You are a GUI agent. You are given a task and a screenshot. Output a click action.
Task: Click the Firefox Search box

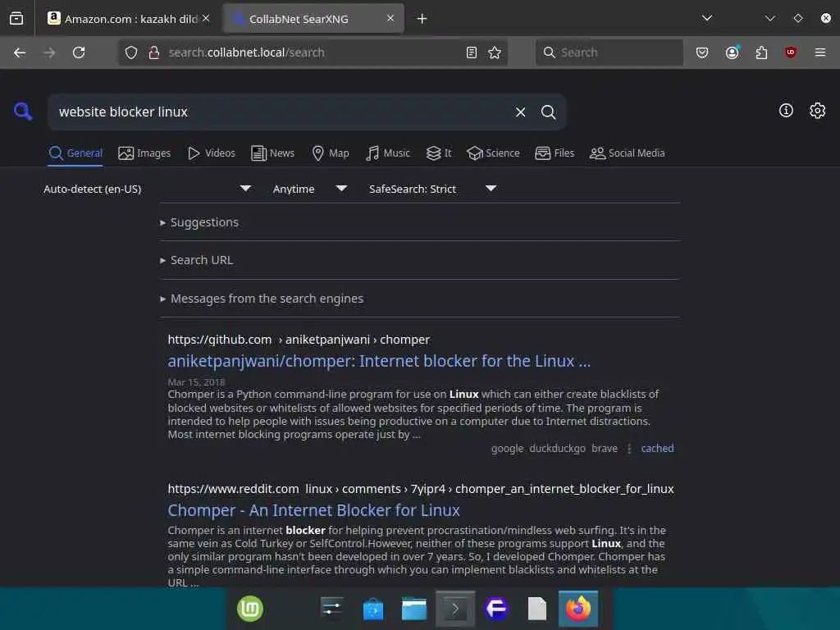[x=609, y=52]
